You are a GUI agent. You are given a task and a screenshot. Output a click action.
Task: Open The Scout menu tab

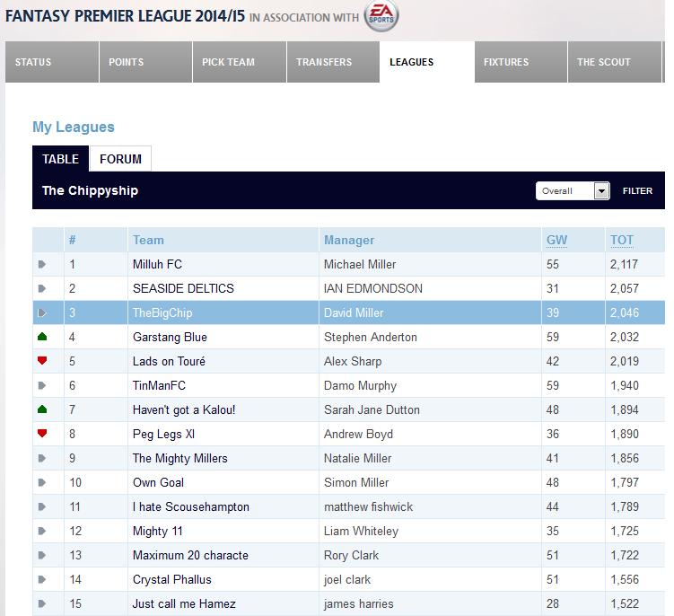[603, 63]
